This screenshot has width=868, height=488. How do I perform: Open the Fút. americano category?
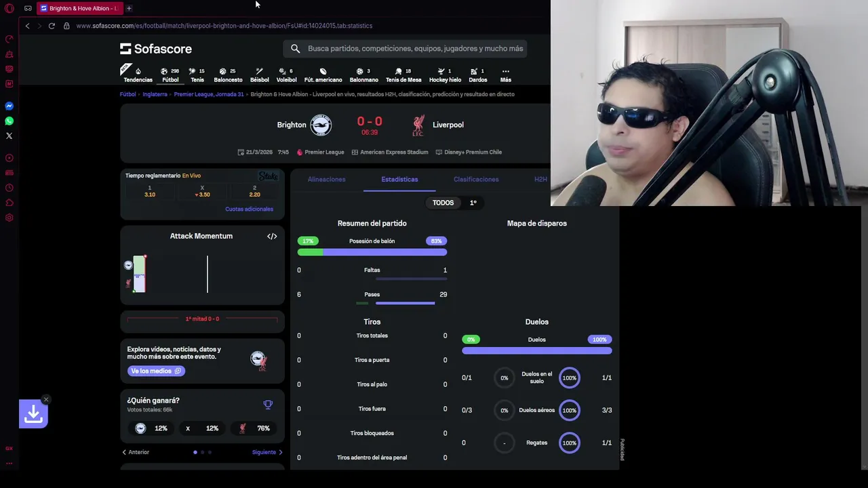(x=323, y=75)
